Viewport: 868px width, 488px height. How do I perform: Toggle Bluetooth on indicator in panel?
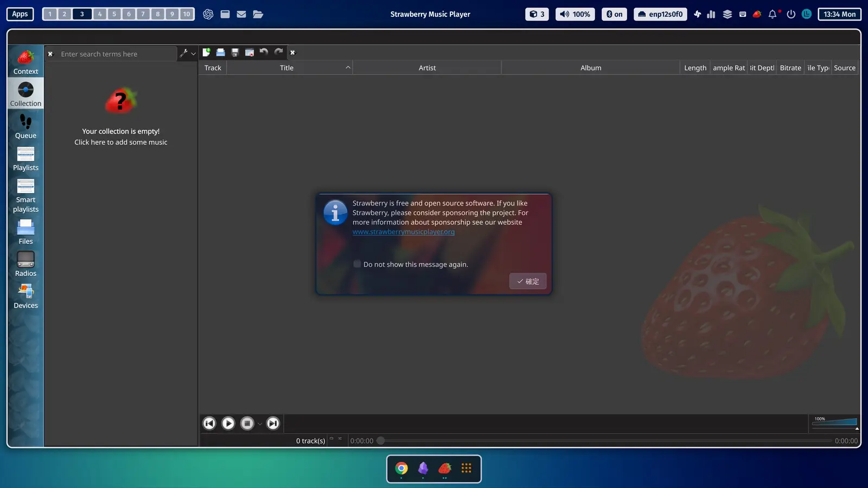click(x=614, y=14)
